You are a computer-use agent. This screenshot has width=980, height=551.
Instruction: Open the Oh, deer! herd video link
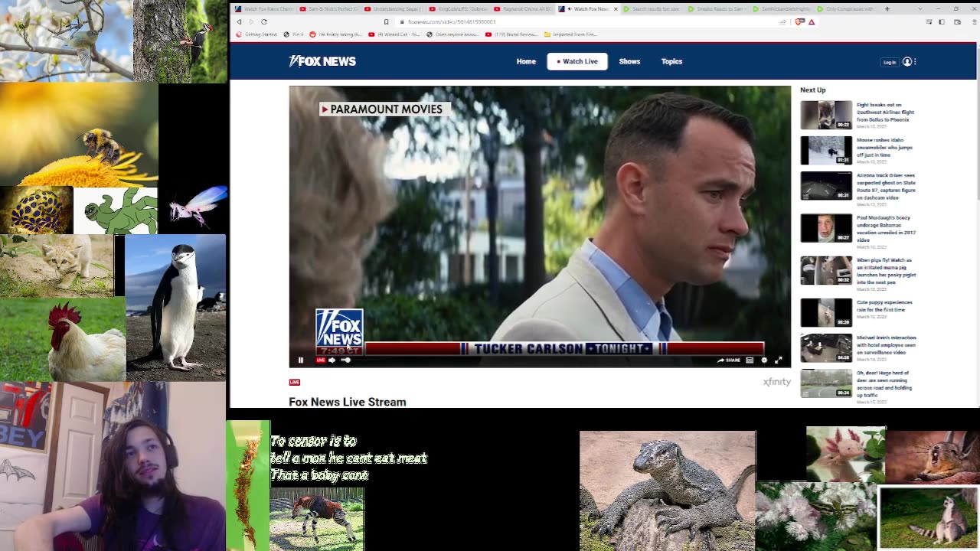pyautogui.click(x=884, y=384)
